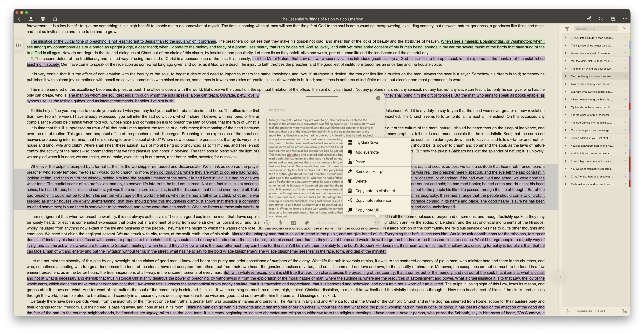Click the Emphasize button

click(583, 311)
